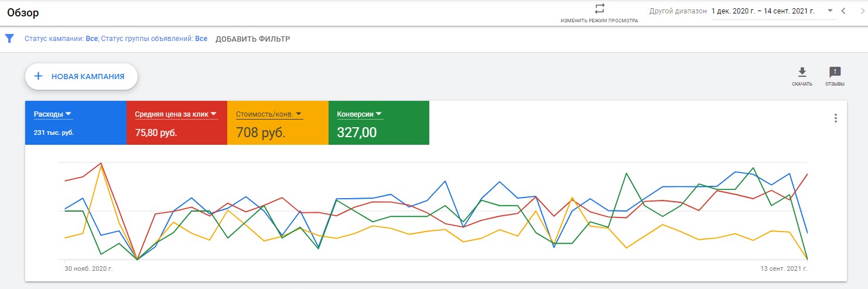Open the Стоимость/конв. metric dropdown
Image resolution: width=868 pixels, height=289 pixels.
click(299, 114)
